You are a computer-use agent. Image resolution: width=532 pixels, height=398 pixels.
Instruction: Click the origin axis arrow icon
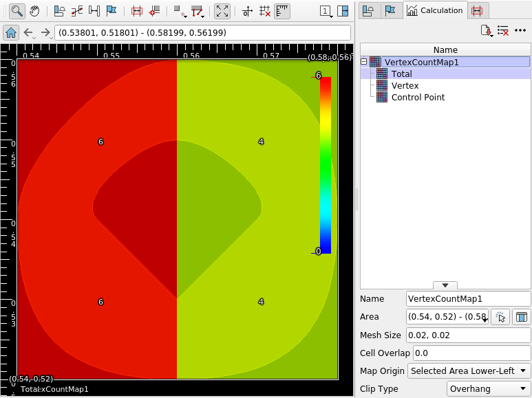pos(247,11)
